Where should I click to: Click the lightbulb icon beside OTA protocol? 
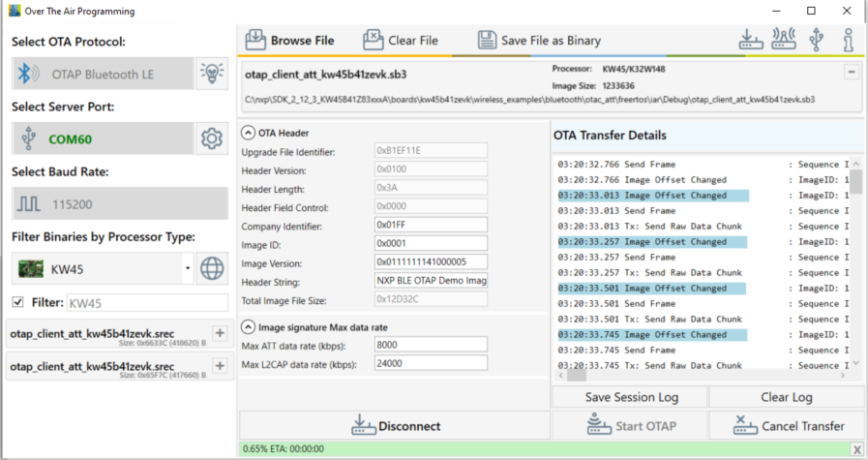[211, 74]
